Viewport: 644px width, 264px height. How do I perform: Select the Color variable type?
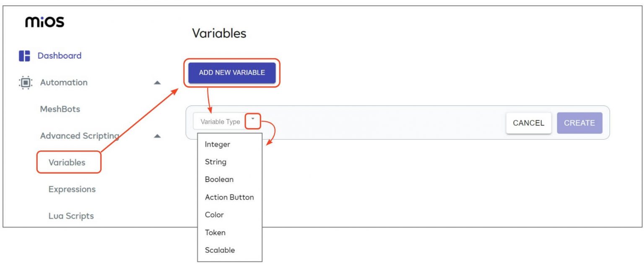click(214, 215)
